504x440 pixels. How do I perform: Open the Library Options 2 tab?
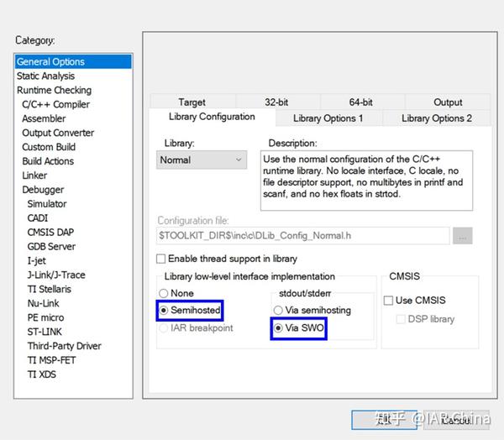pos(437,118)
